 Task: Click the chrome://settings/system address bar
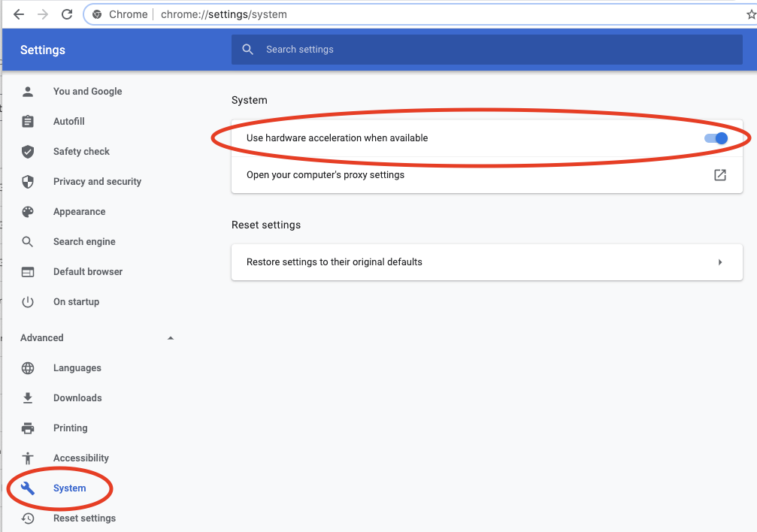pyautogui.click(x=419, y=14)
